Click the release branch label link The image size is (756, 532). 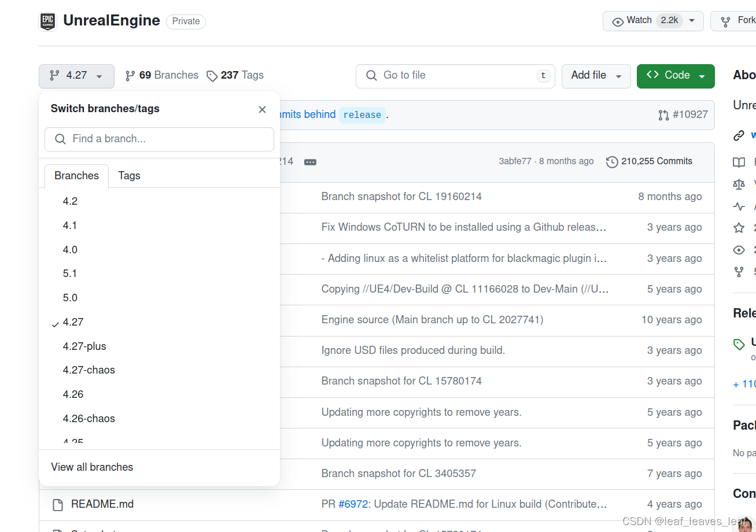pos(362,115)
